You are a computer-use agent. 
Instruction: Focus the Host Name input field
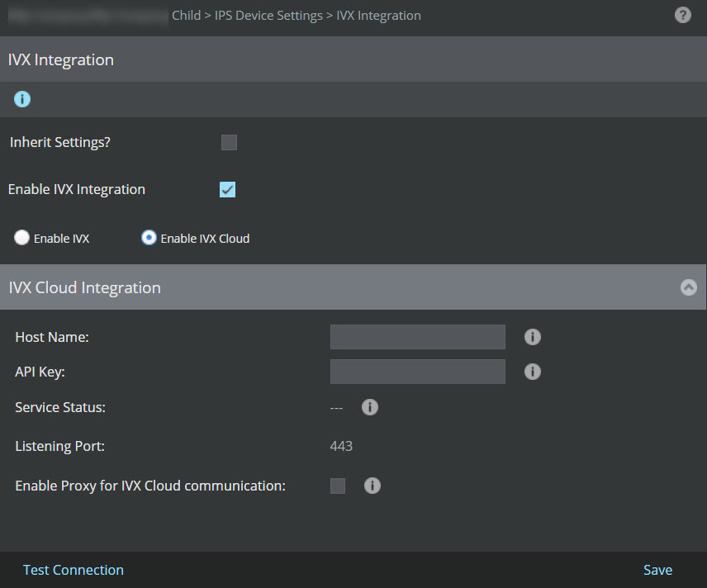tap(418, 337)
